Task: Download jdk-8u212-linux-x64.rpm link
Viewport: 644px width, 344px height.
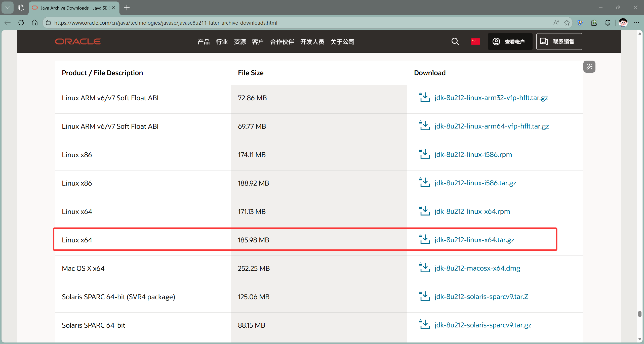Action: click(472, 211)
